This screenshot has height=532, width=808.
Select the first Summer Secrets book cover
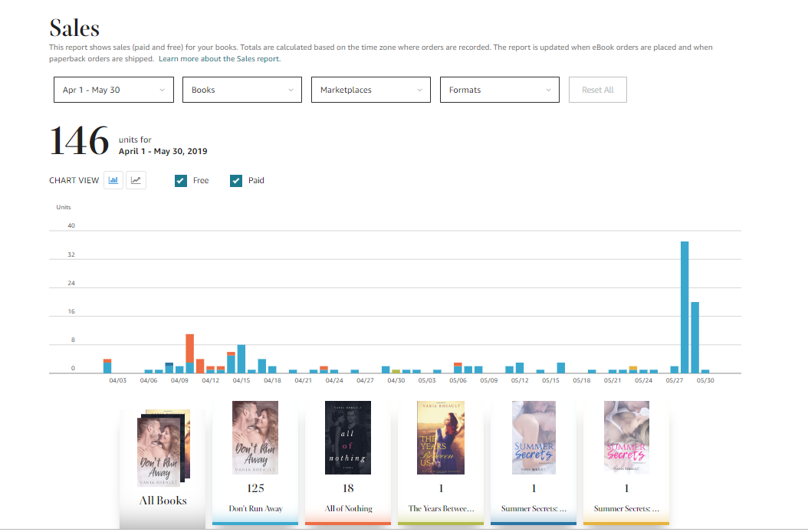click(533, 438)
